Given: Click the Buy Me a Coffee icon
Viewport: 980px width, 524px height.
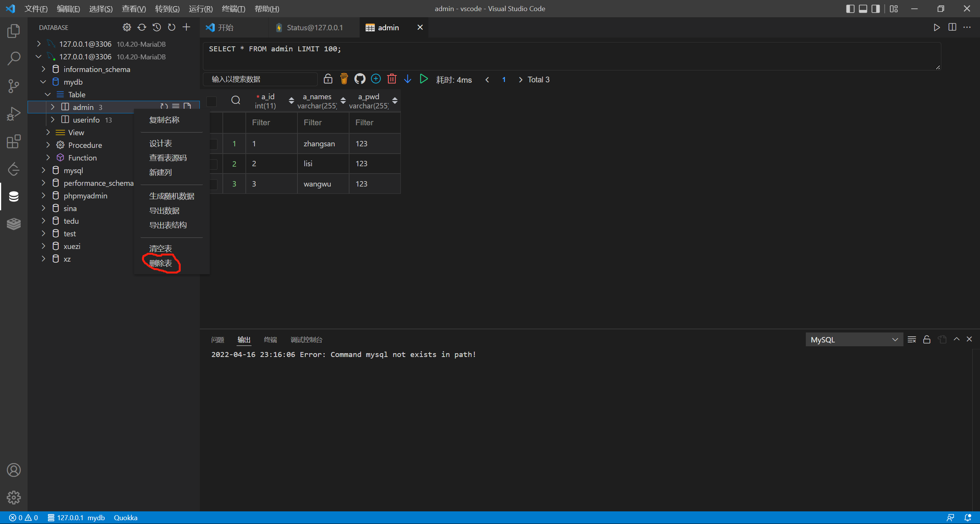Looking at the screenshot, I should tap(343, 79).
